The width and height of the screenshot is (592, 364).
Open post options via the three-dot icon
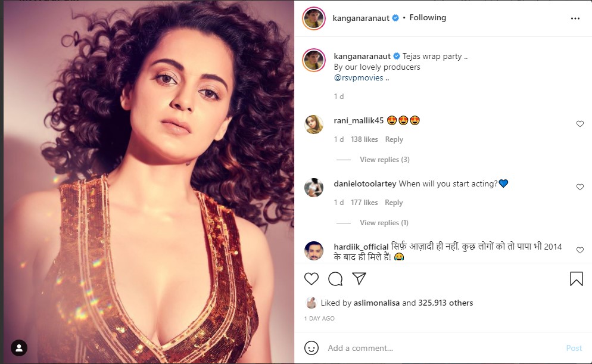(x=575, y=18)
